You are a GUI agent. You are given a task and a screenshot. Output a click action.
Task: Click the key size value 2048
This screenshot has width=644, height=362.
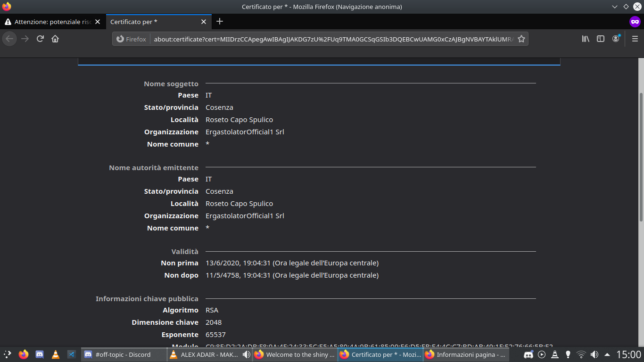tap(214, 322)
